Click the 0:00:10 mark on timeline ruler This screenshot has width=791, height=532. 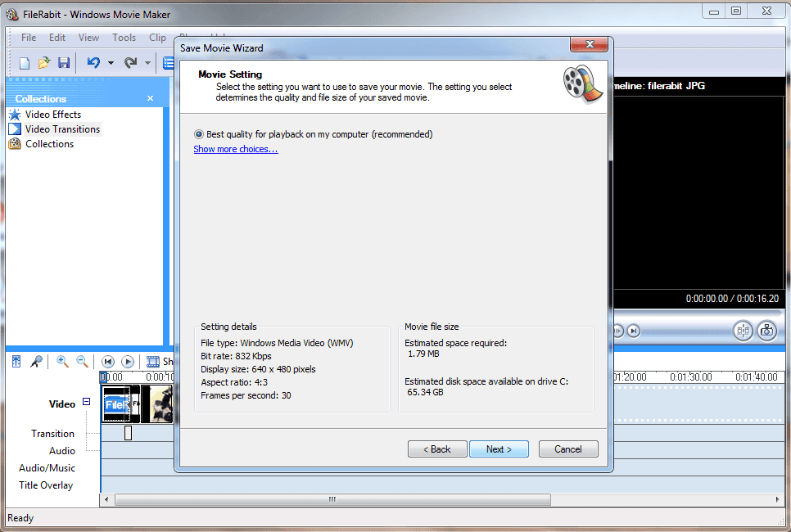coord(160,376)
